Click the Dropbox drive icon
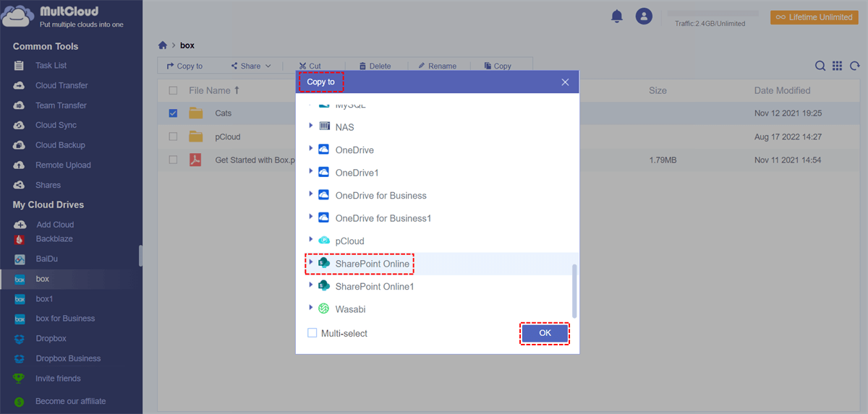The image size is (868, 414). [20, 339]
